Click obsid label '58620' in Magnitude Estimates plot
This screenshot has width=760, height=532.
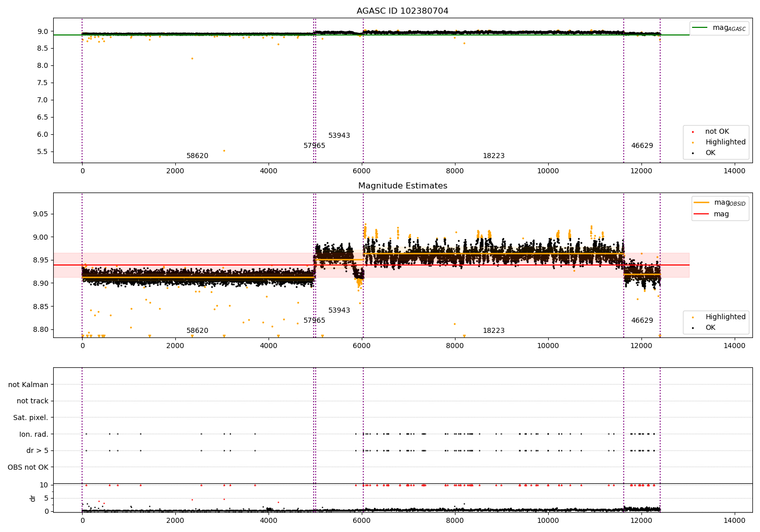(x=197, y=331)
